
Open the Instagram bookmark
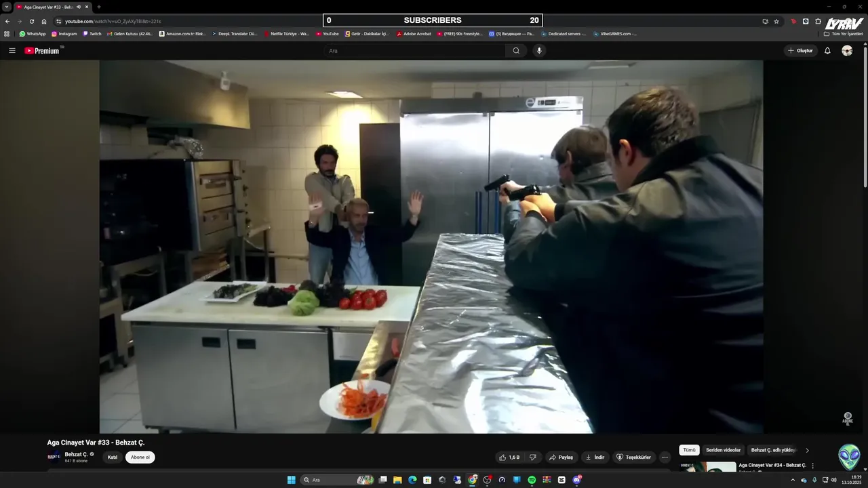(64, 33)
